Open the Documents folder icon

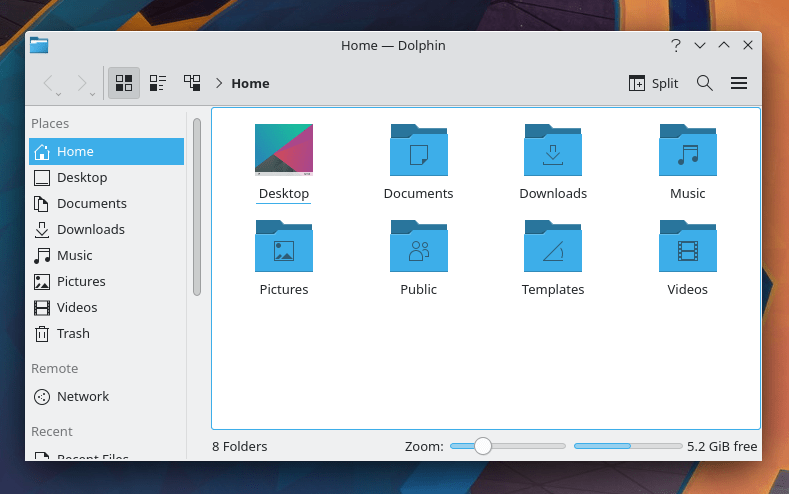click(x=418, y=151)
